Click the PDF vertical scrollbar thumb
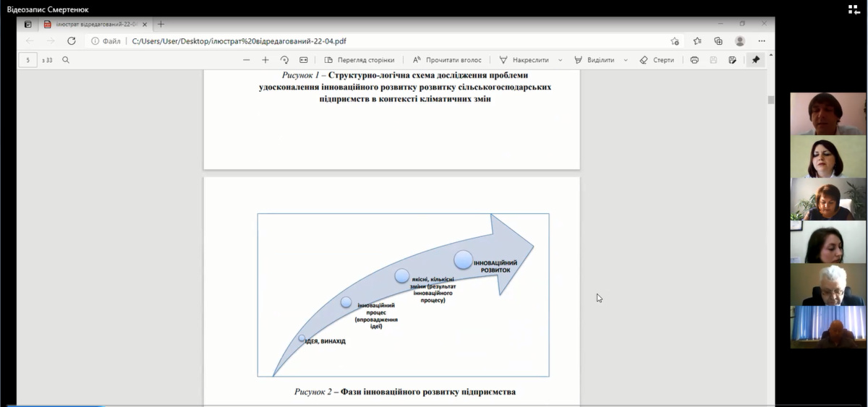This screenshot has height=407, width=868. coord(771,100)
